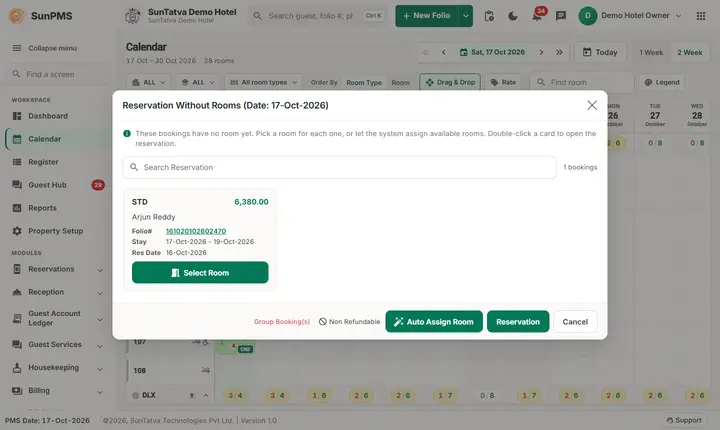Open the first ALL building filter dropdown
Viewport: 720px width, 430px height.
(148, 82)
